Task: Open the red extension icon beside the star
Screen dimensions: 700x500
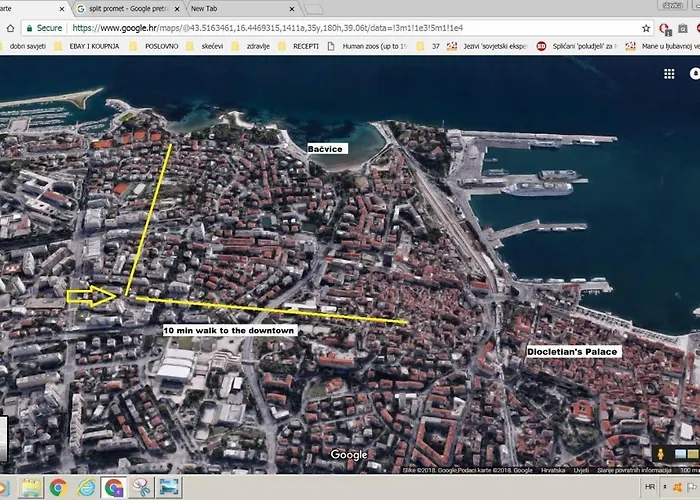Action: 664,29
